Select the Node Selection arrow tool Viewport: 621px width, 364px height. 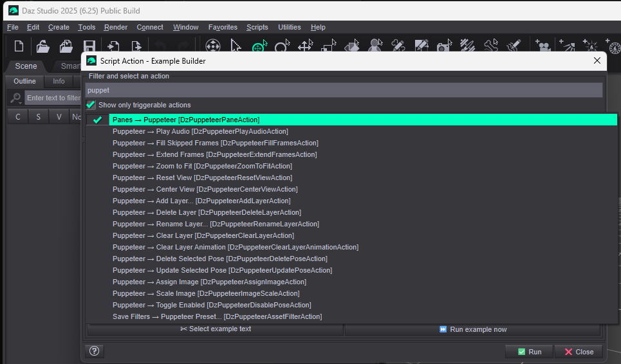click(x=236, y=46)
